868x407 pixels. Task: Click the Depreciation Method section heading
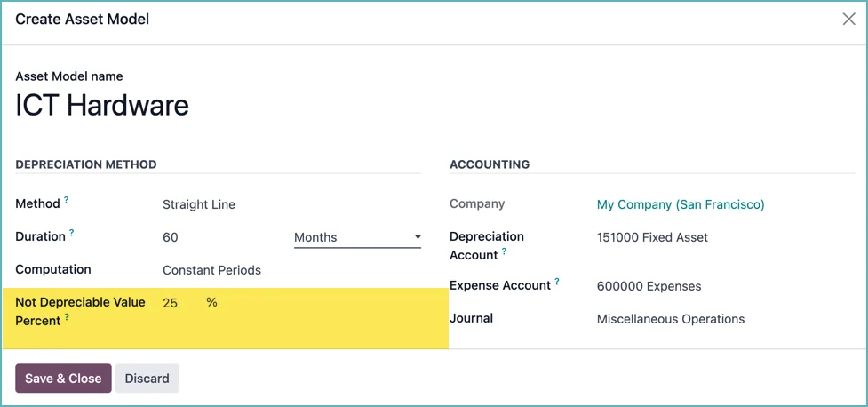point(86,164)
